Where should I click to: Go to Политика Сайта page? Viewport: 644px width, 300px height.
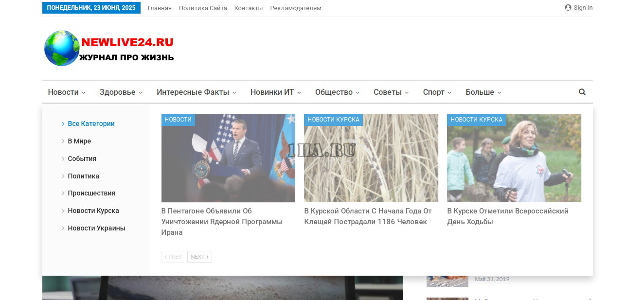pos(203,8)
